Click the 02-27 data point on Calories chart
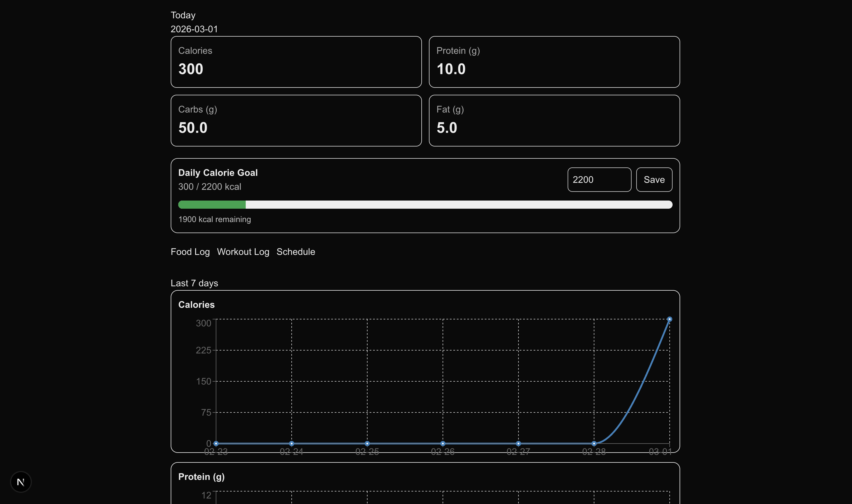Viewport: 852px width, 504px height. [x=518, y=444]
